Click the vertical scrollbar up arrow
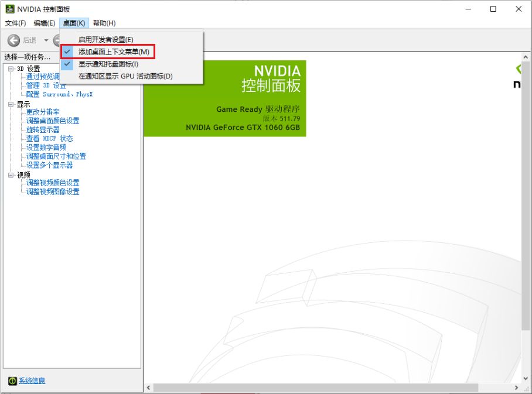The width and height of the screenshot is (532, 394). 526,57
